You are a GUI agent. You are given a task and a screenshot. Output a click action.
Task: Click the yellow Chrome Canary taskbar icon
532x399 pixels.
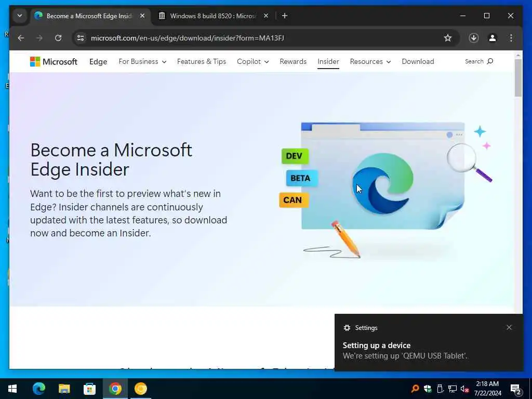pyautogui.click(x=140, y=389)
